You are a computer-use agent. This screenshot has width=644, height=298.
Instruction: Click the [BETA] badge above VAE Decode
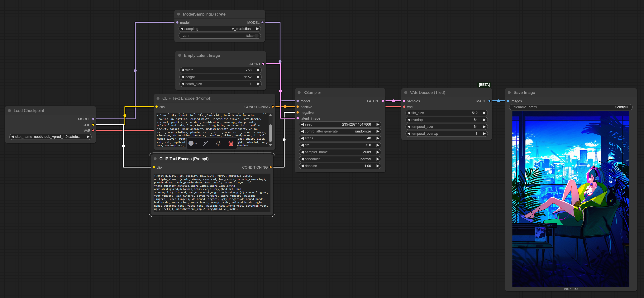point(484,85)
